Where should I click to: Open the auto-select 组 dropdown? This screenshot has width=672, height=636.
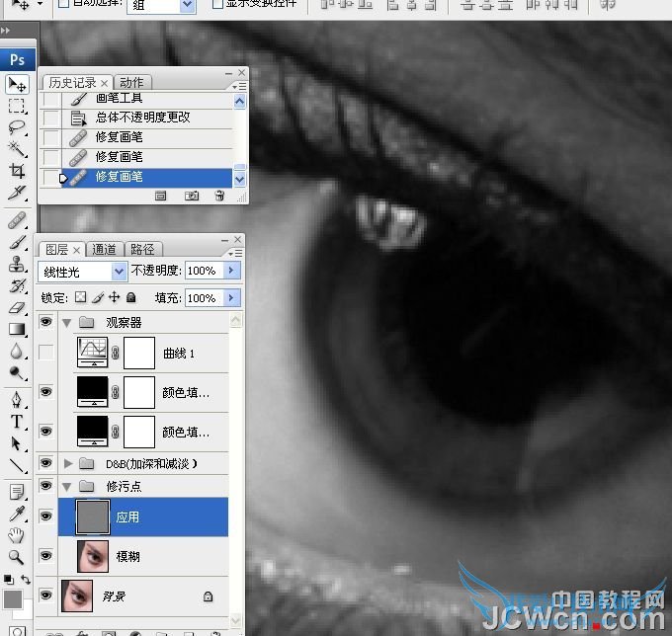(x=188, y=5)
